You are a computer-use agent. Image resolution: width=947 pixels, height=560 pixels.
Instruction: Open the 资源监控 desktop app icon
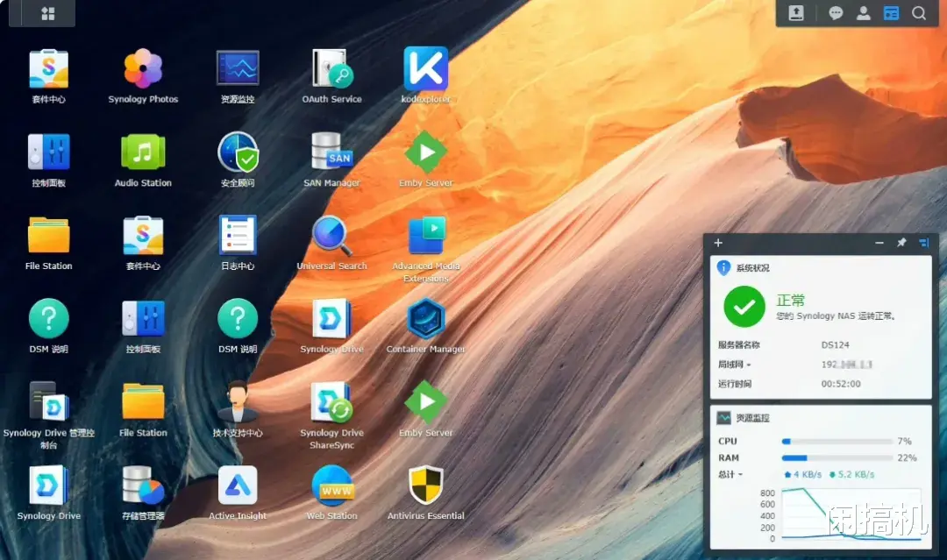(x=238, y=76)
